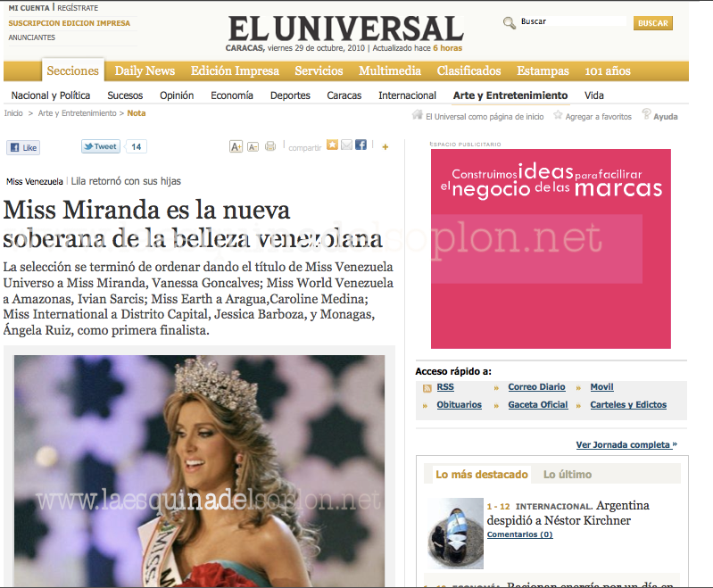The width and height of the screenshot is (713, 588).
Task: Set El Universal como página de inicio
Action: point(485,117)
